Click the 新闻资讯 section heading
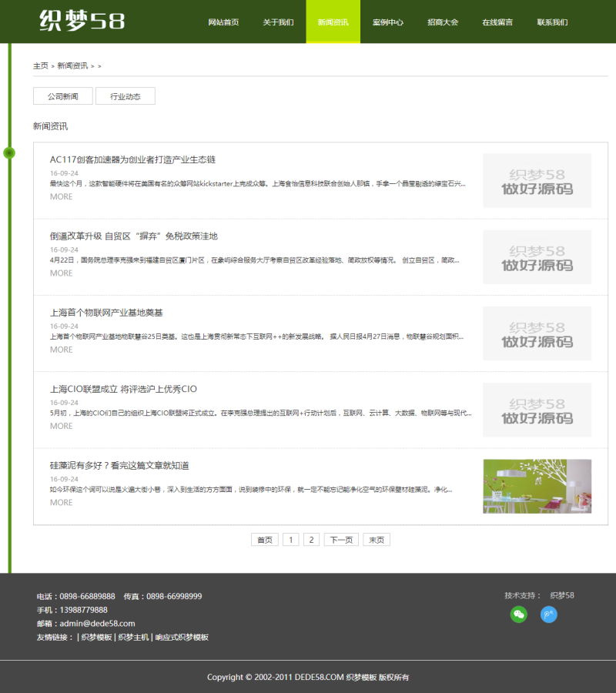 [x=50, y=126]
